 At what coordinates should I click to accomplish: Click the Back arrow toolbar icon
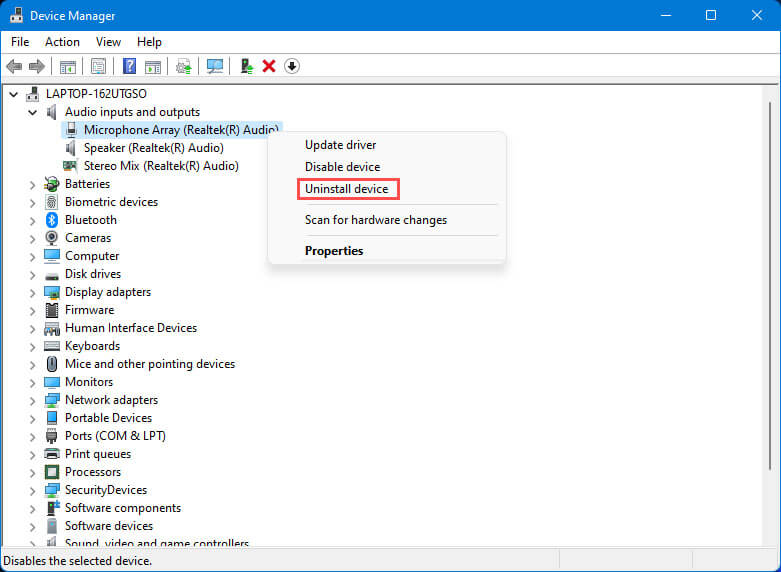click(14, 66)
